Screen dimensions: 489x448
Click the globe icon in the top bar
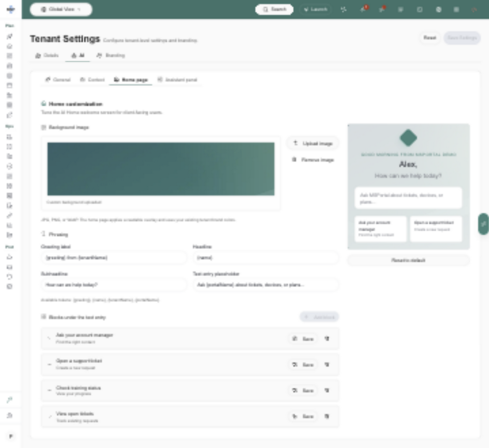[438, 9]
